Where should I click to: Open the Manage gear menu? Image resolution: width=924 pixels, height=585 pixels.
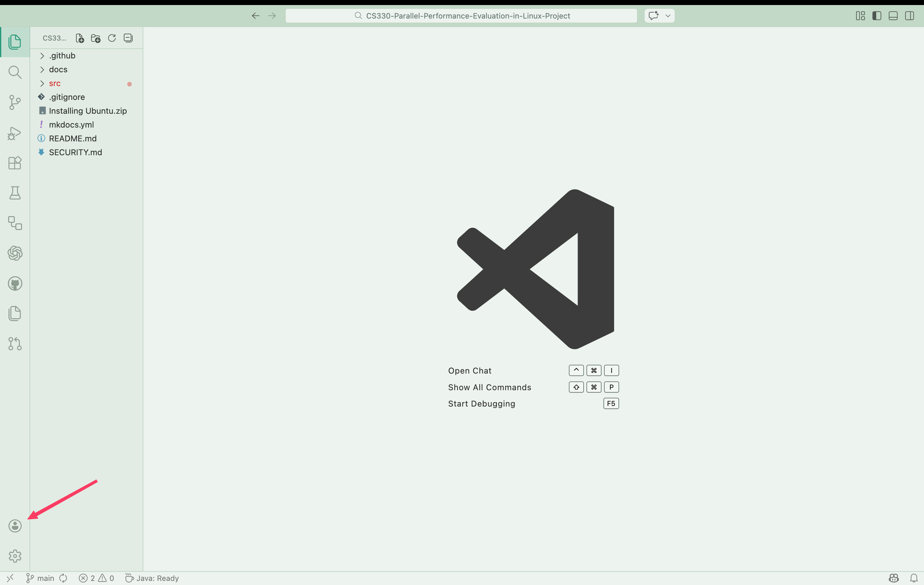pos(14,556)
